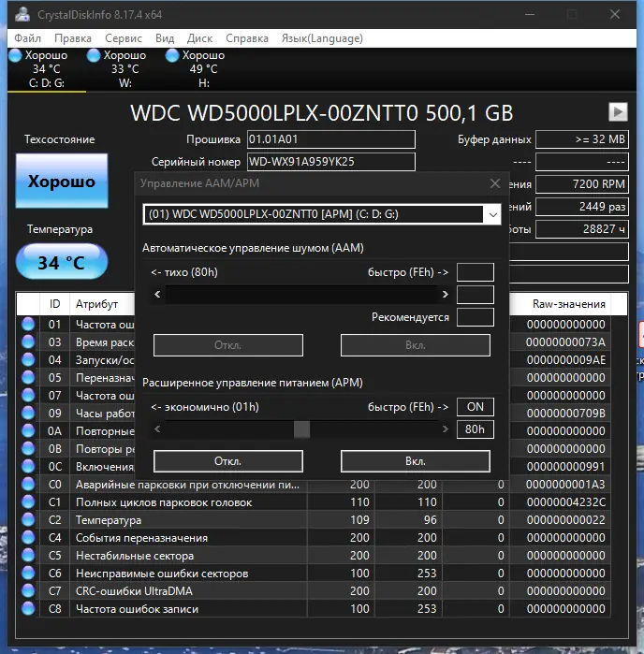
Task: Click the buffer size field >= 32 MB
Action: (x=582, y=139)
